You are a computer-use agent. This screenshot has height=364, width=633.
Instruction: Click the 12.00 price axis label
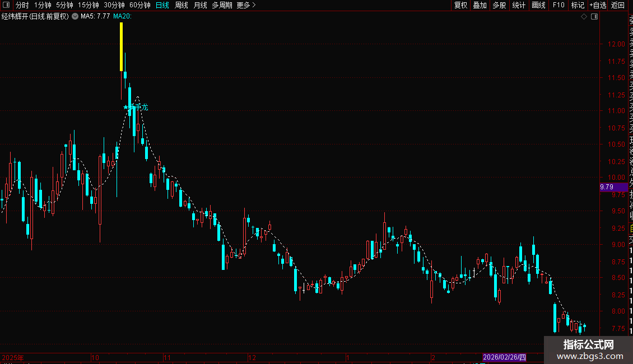(x=616, y=44)
